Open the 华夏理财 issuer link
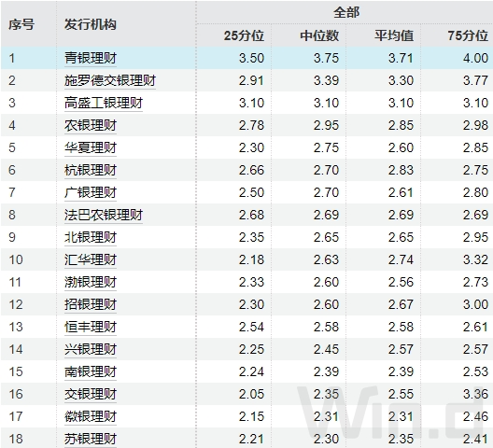This screenshot has height=448, width=493. pos(91,147)
